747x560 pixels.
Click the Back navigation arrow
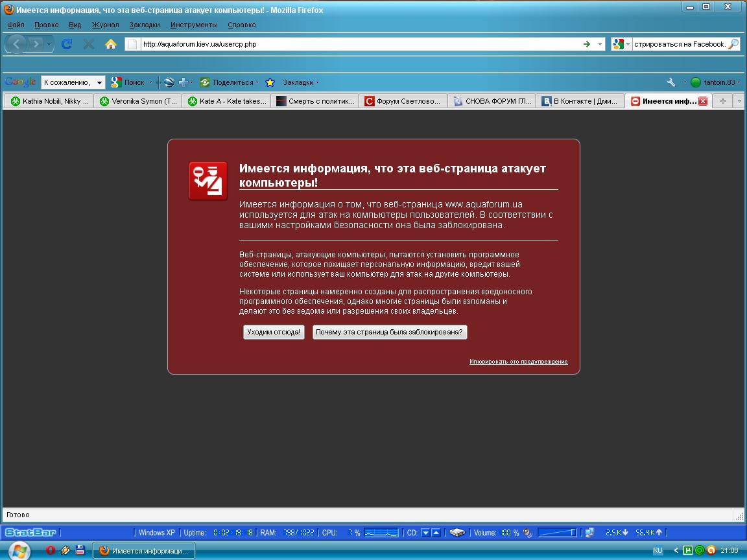click(x=17, y=44)
